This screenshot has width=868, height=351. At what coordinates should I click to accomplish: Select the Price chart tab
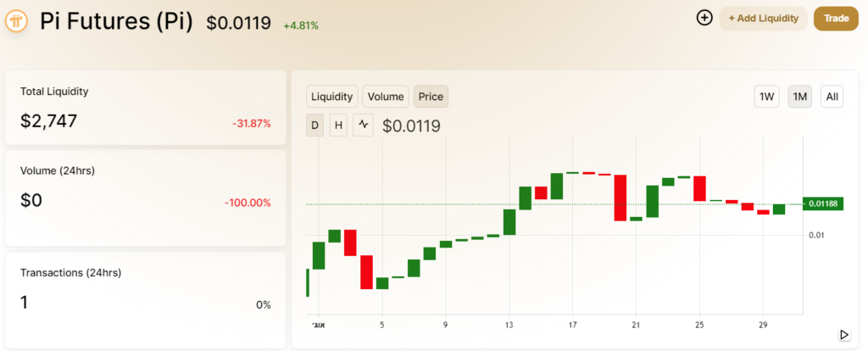click(x=431, y=97)
